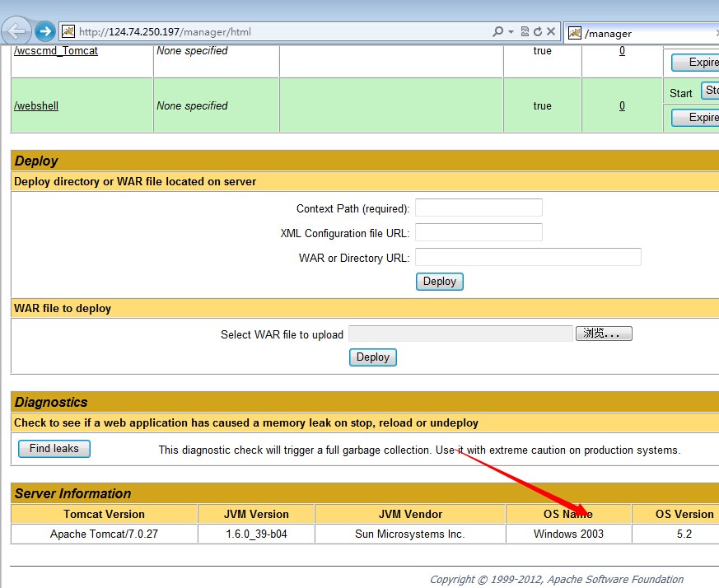This screenshot has height=588, width=719.
Task: Click the 'Sun Microsystems Inc.' cell
Action: tap(410, 534)
